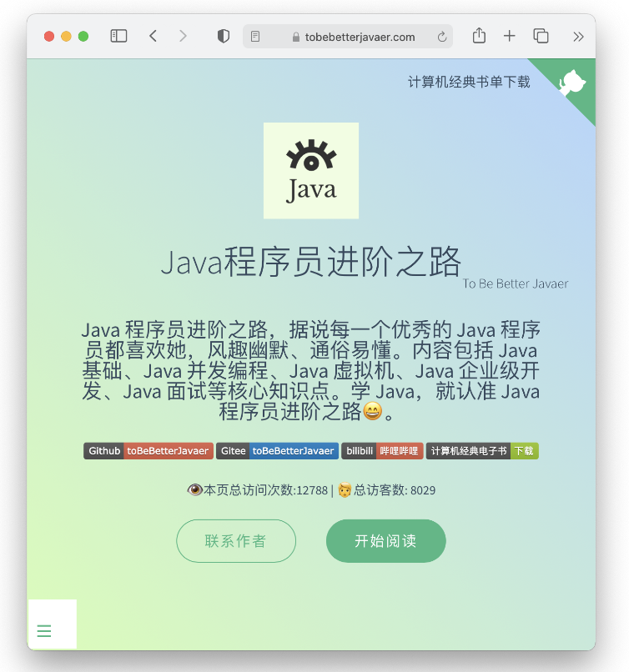Open 计算机经典书单下载 link
This screenshot has width=629, height=672.
[469, 82]
